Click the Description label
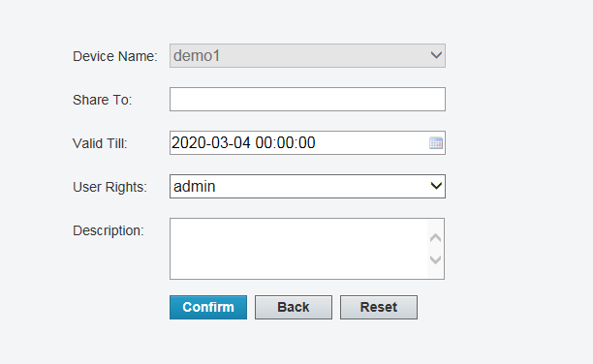Screen dimensions: 593x364 (x=109, y=230)
